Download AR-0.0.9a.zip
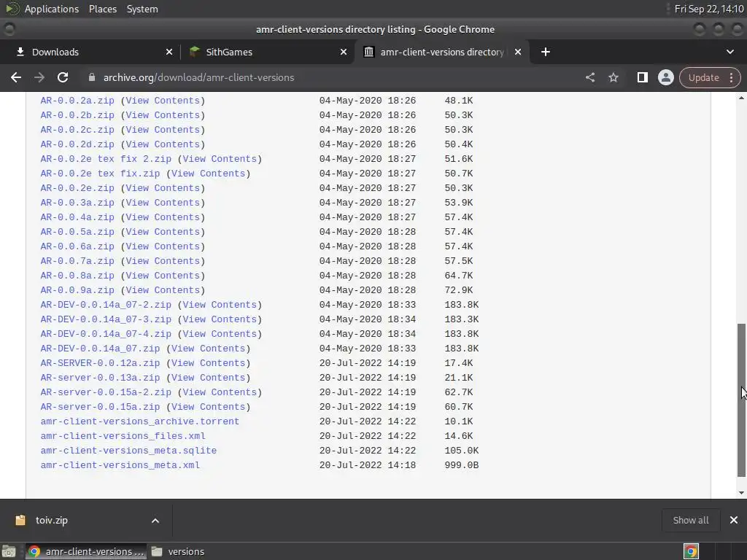 tap(77, 290)
